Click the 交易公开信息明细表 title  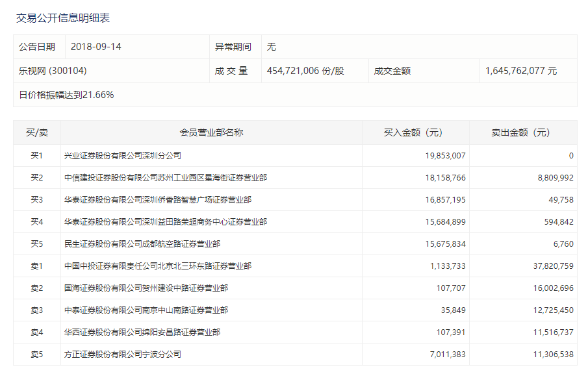[63, 18]
